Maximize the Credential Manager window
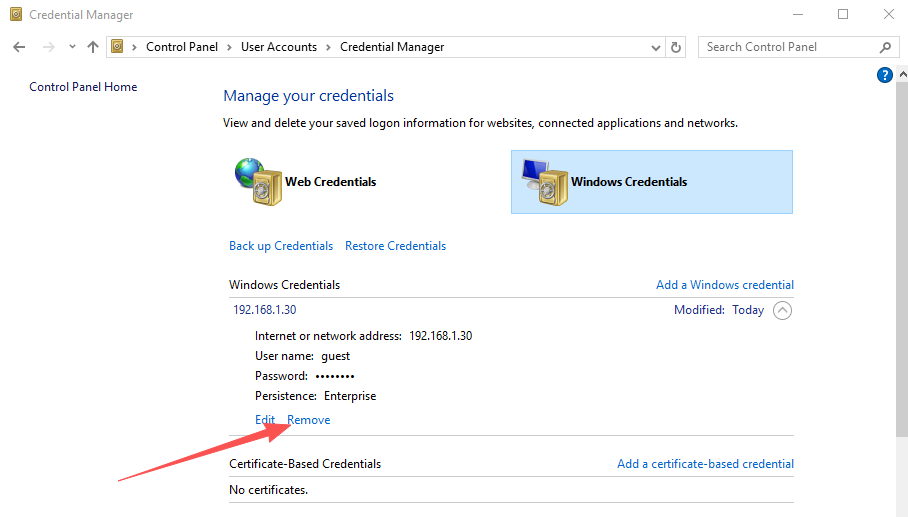Screen dimensions: 908x517 [843, 14]
